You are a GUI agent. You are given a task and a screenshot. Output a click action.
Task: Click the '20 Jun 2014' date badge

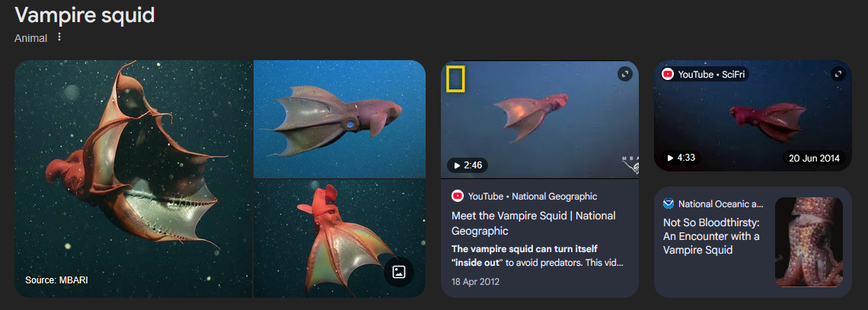[814, 158]
